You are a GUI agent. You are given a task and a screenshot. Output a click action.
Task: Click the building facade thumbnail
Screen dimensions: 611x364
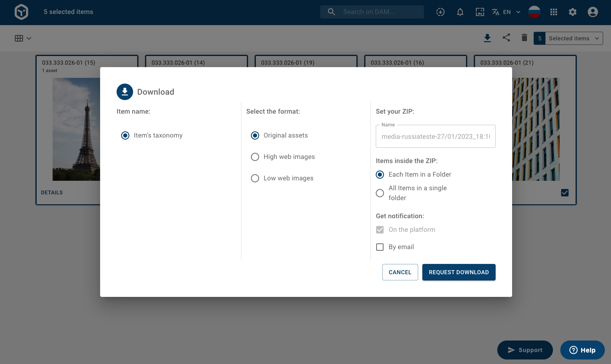(536, 129)
